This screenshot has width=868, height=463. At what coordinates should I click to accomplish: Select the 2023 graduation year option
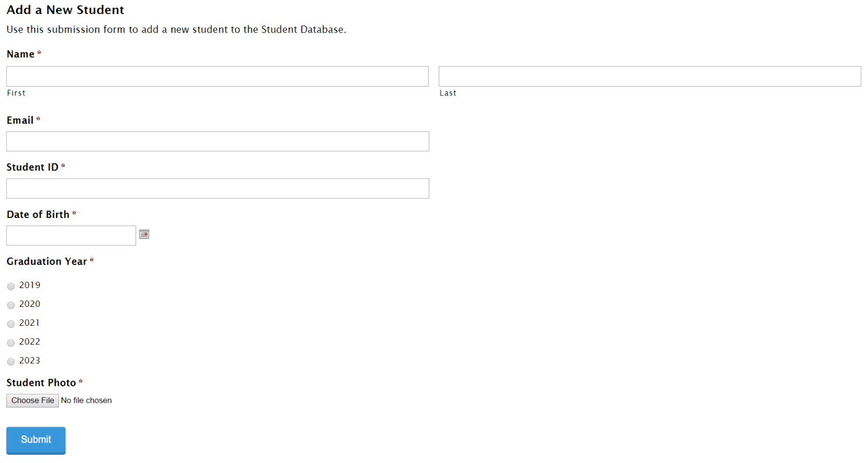point(11,361)
